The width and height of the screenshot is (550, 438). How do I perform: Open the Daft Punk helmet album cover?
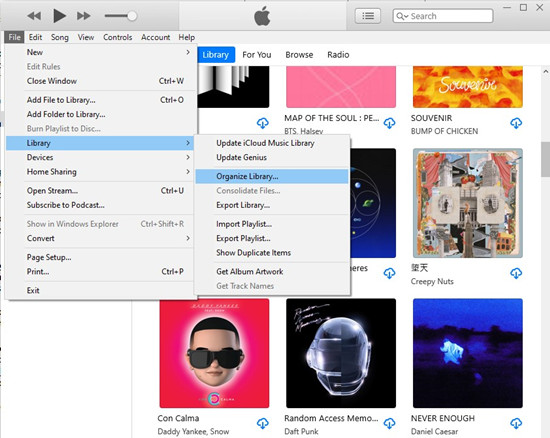point(341,353)
